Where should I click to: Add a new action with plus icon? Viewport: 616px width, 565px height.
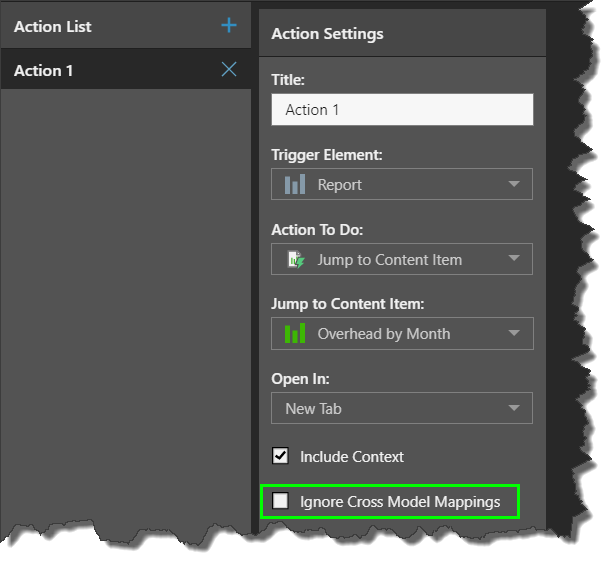[229, 26]
